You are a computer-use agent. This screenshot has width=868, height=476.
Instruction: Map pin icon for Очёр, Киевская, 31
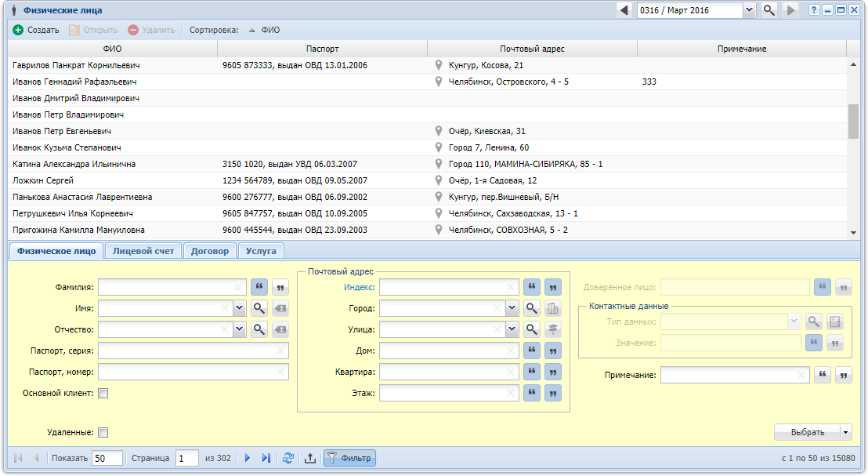(x=439, y=131)
